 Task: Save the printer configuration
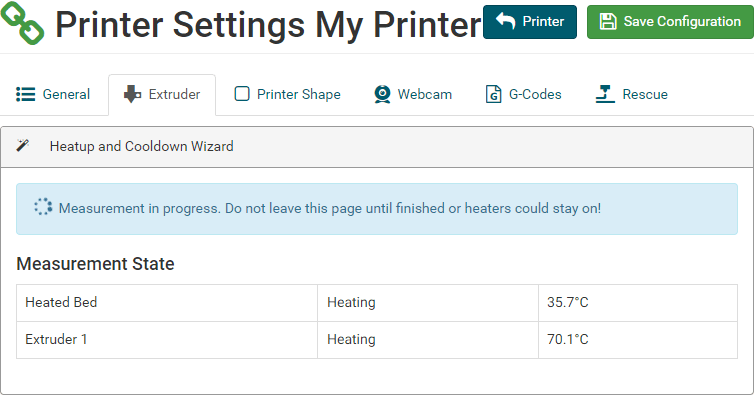[670, 22]
